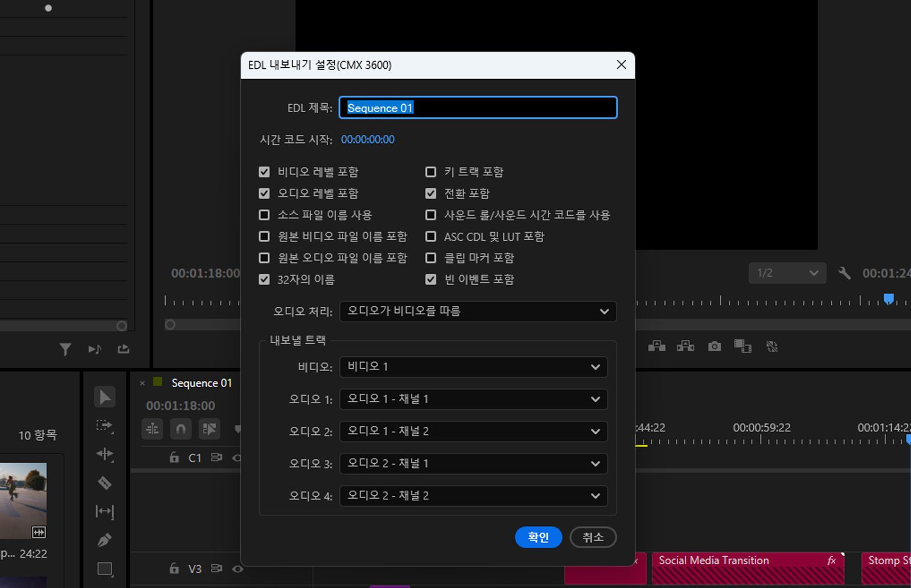Open the 오디오 처리 dropdown
This screenshot has width=911, height=588.
pyautogui.click(x=477, y=311)
